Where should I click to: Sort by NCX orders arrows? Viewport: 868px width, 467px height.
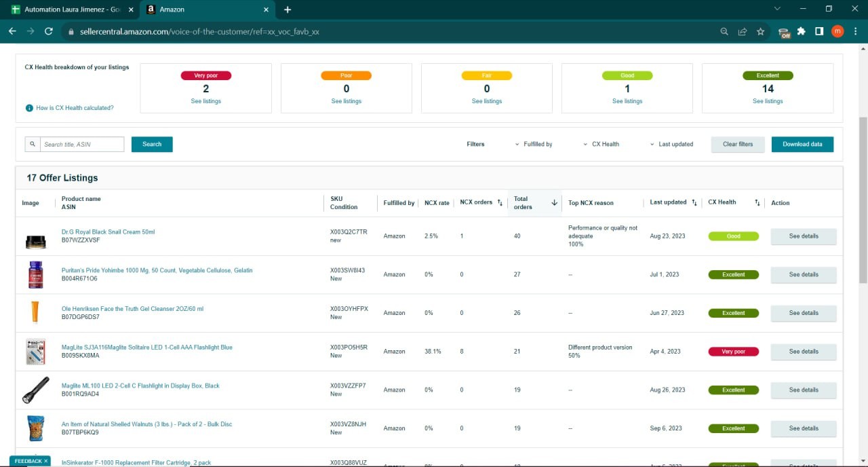(x=500, y=202)
